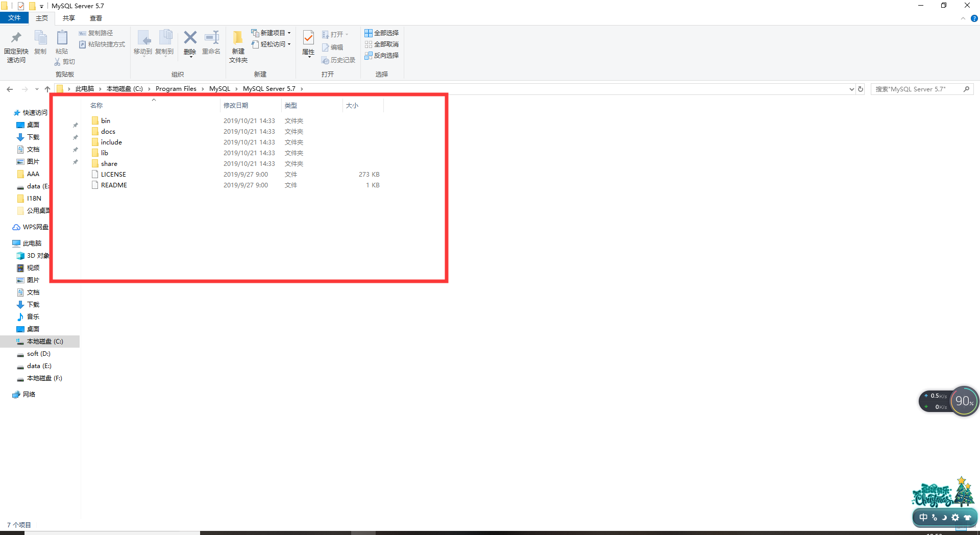This screenshot has height=535, width=980.
Task: Click This PC in breadcrumb path
Action: point(85,89)
